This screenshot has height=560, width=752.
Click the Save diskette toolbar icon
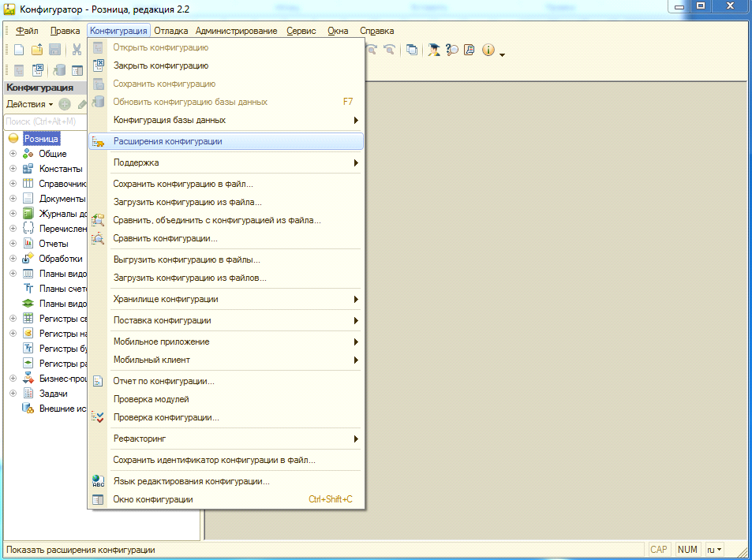pos(55,50)
